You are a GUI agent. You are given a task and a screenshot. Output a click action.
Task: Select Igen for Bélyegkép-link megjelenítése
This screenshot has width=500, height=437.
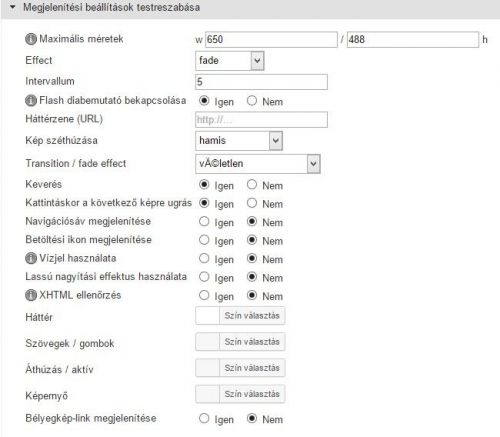[x=204, y=418]
